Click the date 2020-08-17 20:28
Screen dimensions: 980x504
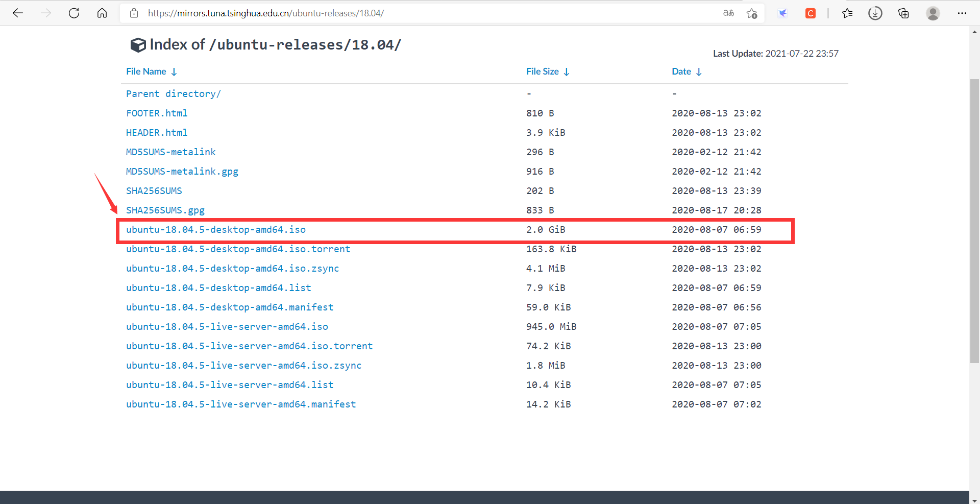coord(717,210)
